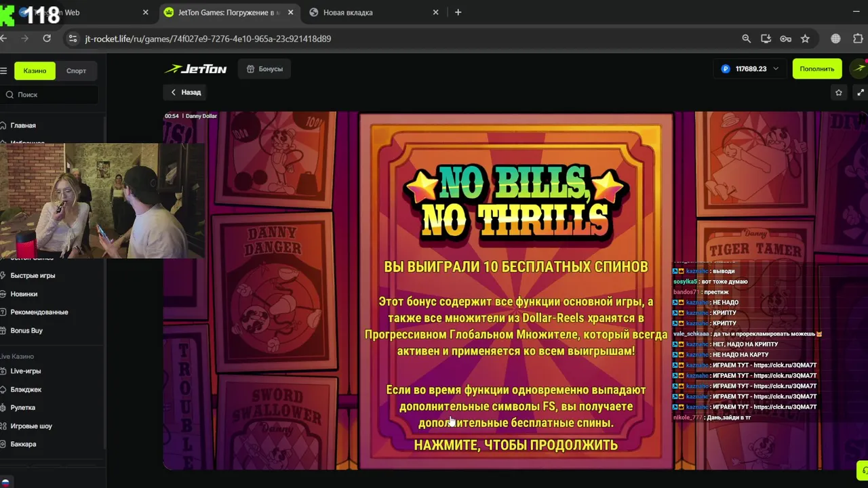The image size is (868, 488).
Task: Bookmark this page with the star
Action: pyautogui.click(x=805, y=39)
